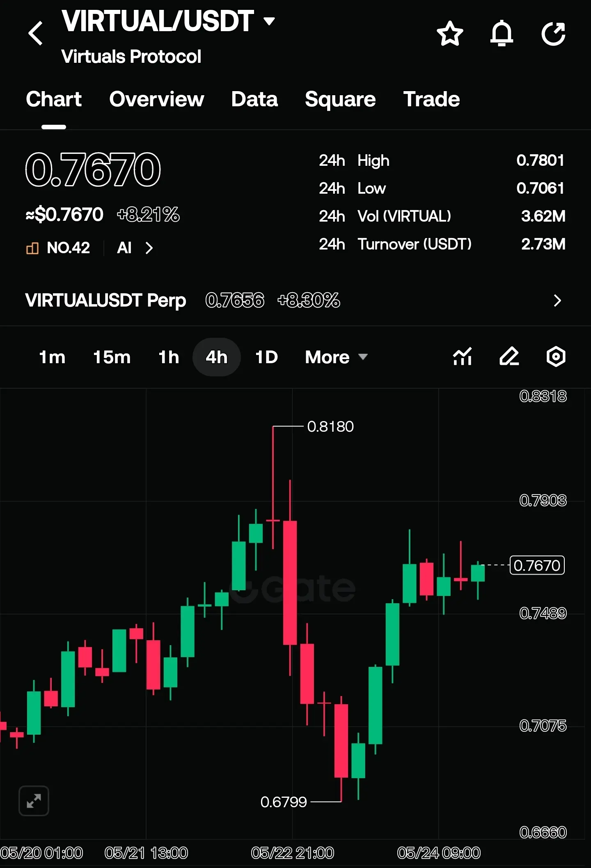Tap the 24h Turnover value 2.73M
Viewport: 591px width, 868px height.
tap(543, 244)
